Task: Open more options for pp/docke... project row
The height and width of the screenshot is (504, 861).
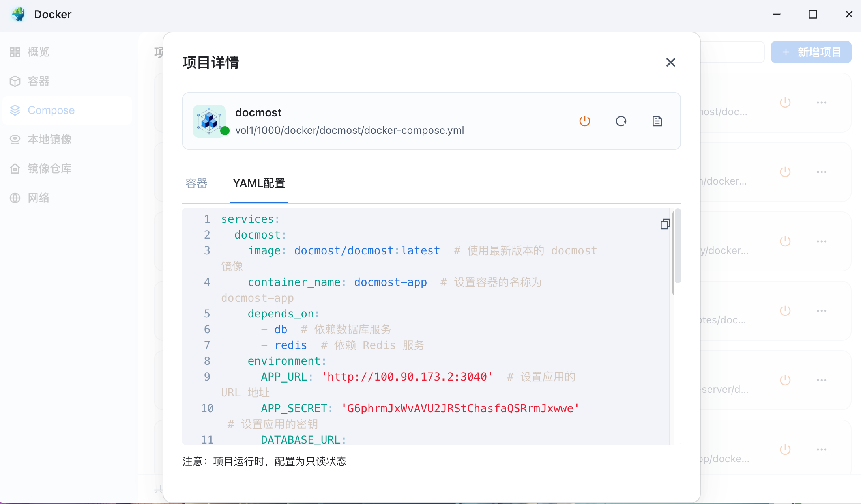Action: (x=822, y=450)
